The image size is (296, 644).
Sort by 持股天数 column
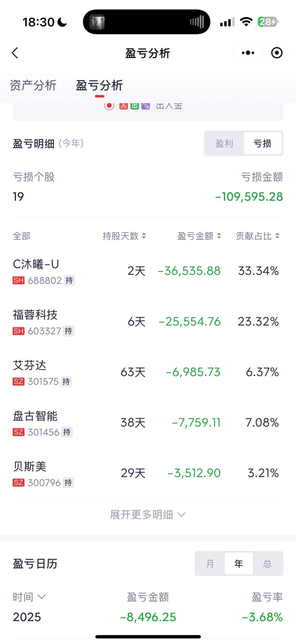point(124,236)
